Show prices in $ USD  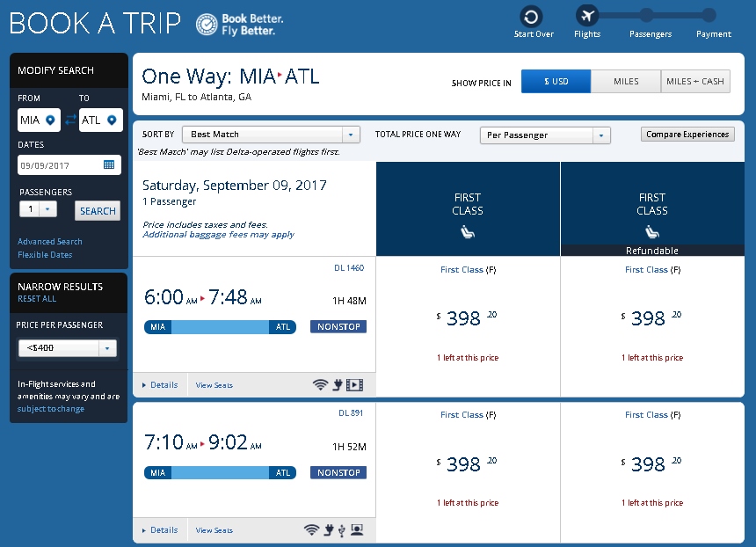[x=556, y=82]
